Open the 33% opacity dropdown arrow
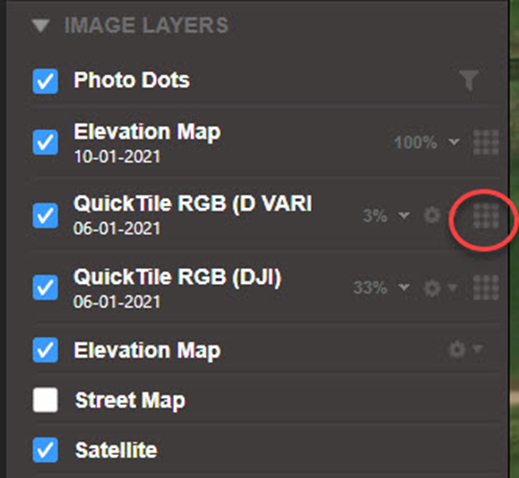The image size is (519, 478). [404, 287]
